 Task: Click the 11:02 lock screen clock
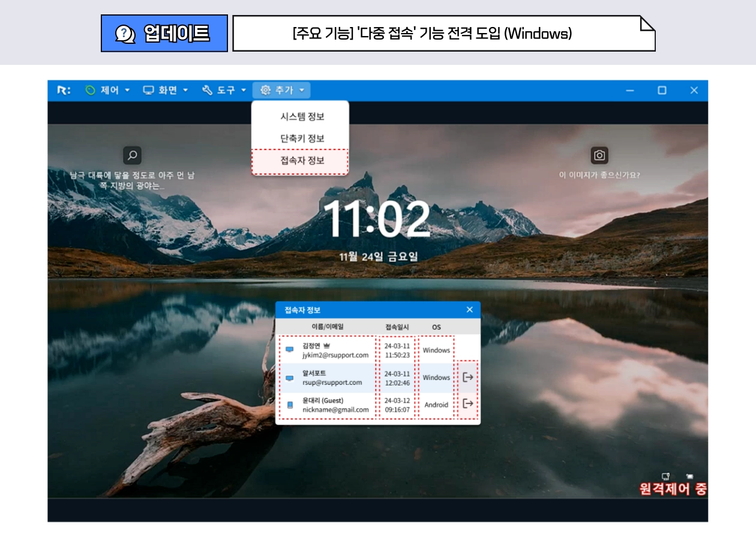click(377, 218)
